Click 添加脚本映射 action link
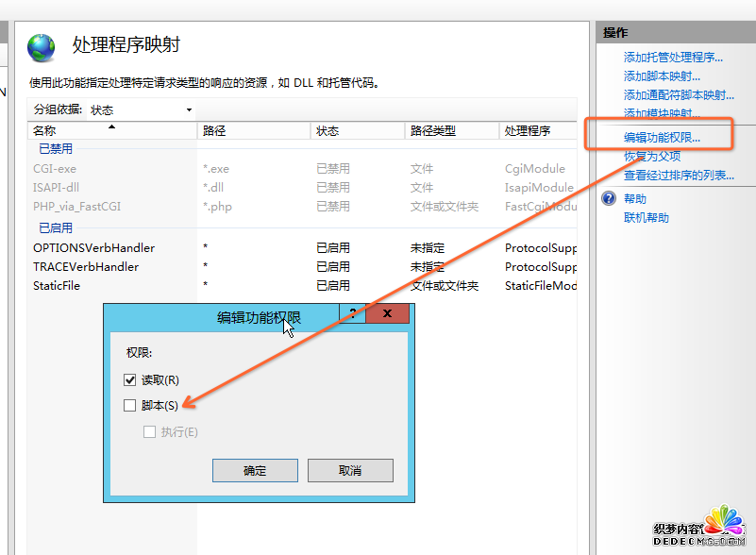 point(662,76)
